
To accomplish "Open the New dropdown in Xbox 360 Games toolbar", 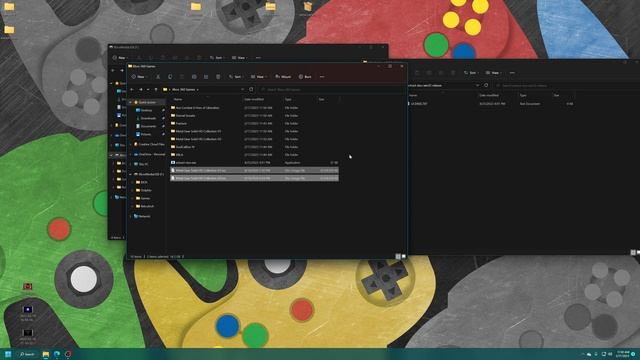I will point(139,77).
